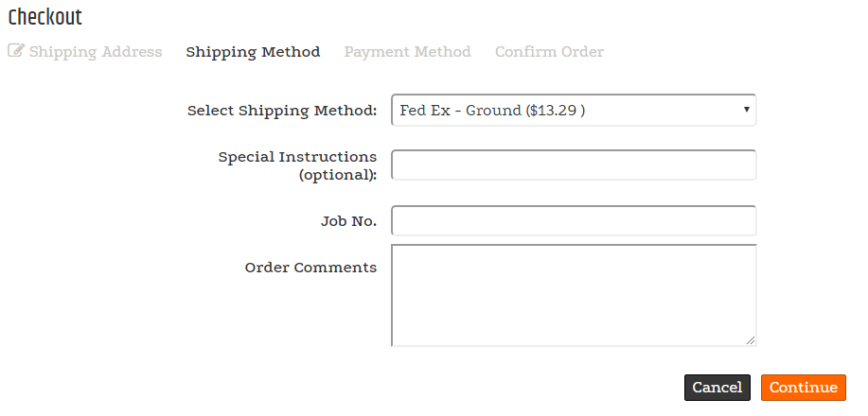Click the Checkout page heading
868x416 pixels.
click(45, 18)
